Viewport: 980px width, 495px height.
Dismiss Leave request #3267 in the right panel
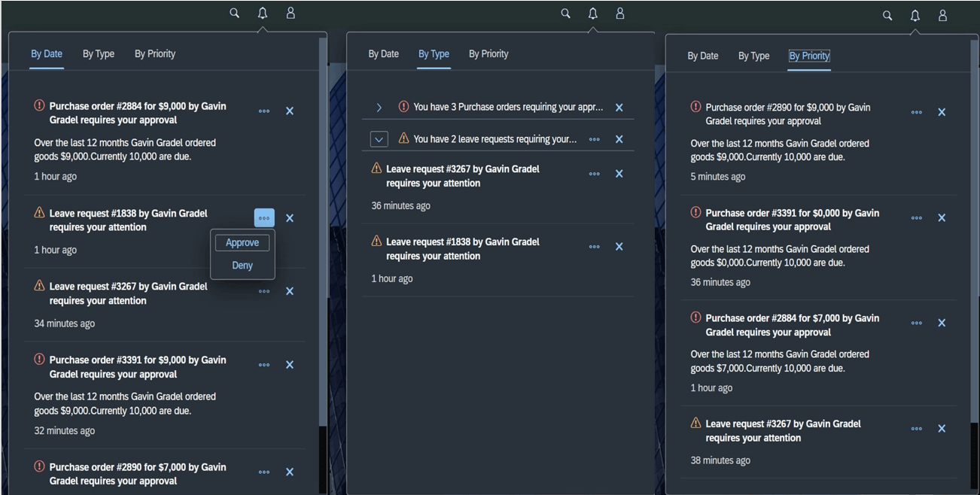(942, 429)
